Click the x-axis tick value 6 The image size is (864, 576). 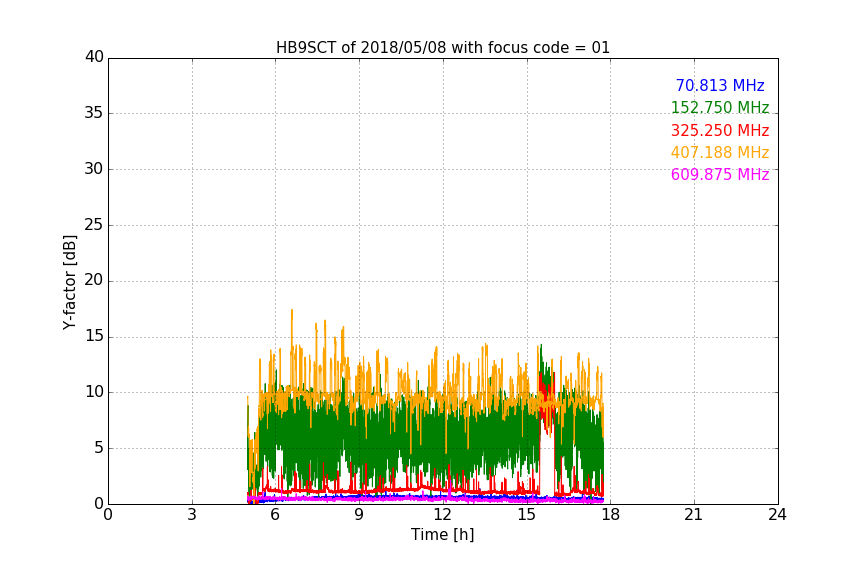click(x=275, y=515)
